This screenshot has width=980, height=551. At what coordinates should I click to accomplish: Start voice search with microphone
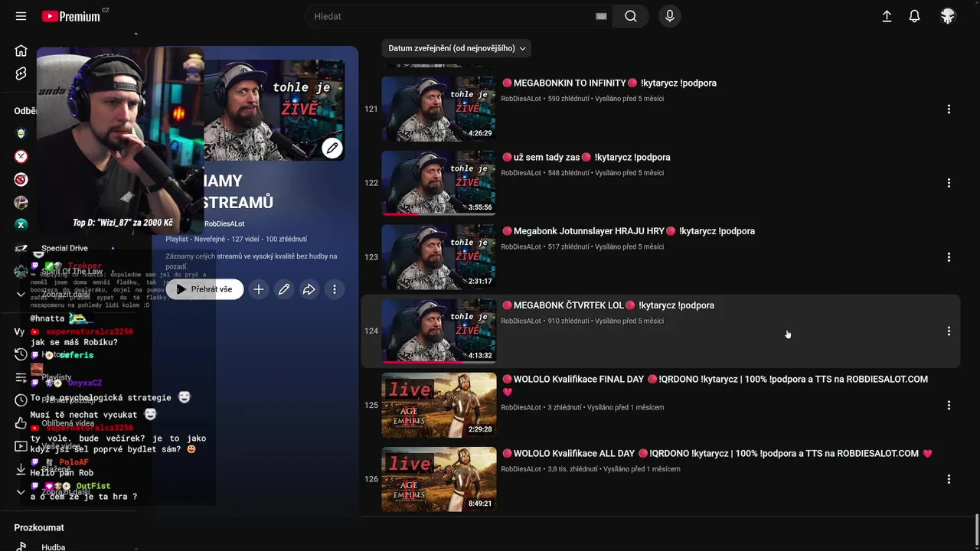click(670, 16)
